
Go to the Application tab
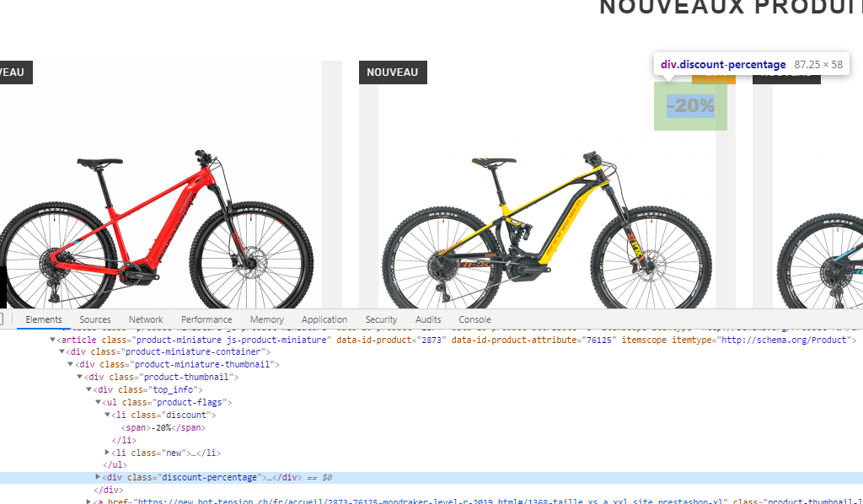coord(324,319)
